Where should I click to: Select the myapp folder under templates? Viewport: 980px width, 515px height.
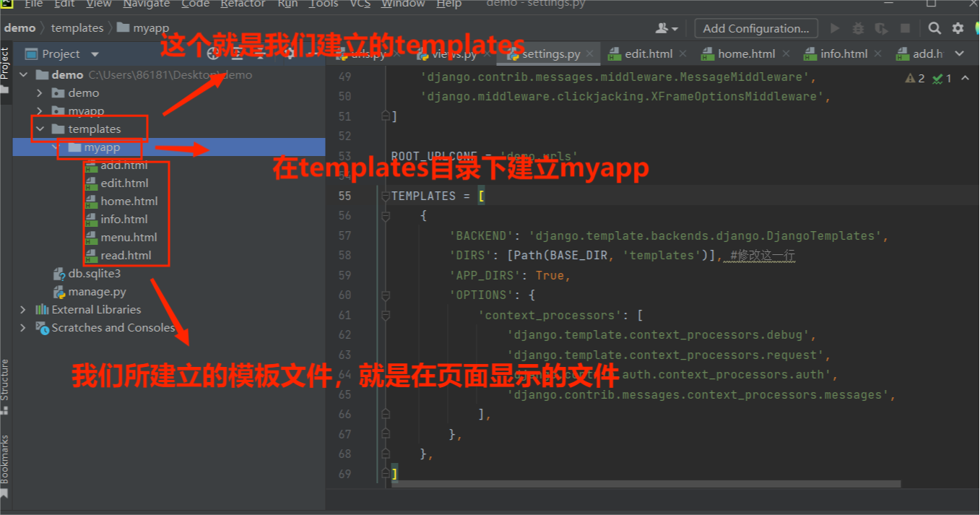point(102,147)
